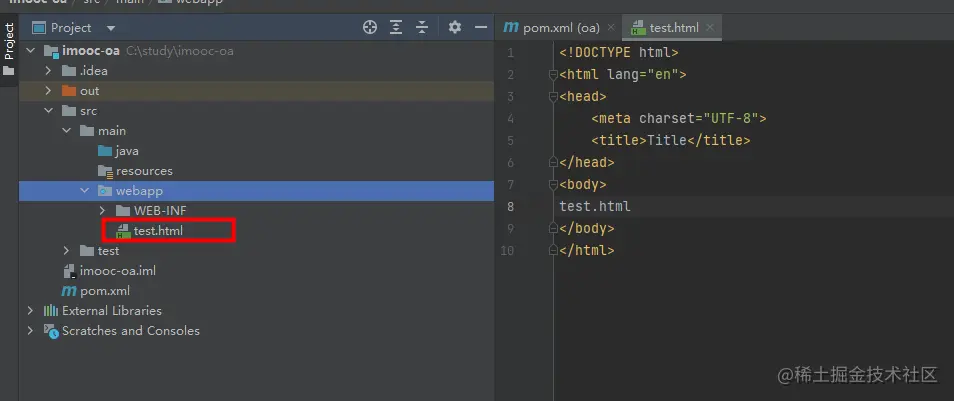Expand Scratches and Consoles node

pyautogui.click(x=30, y=331)
